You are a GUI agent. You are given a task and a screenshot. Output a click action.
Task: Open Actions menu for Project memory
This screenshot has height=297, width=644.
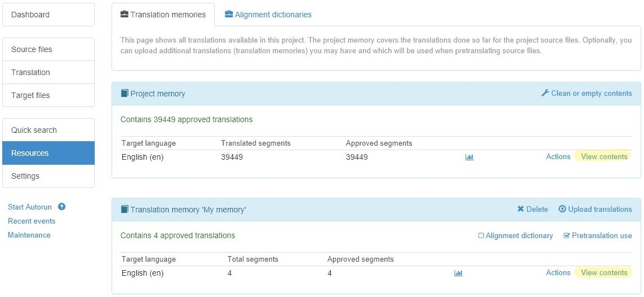558,157
